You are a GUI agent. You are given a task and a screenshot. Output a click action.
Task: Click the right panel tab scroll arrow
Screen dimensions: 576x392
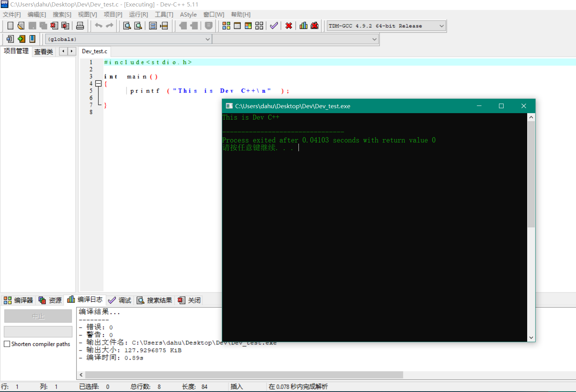72,51
